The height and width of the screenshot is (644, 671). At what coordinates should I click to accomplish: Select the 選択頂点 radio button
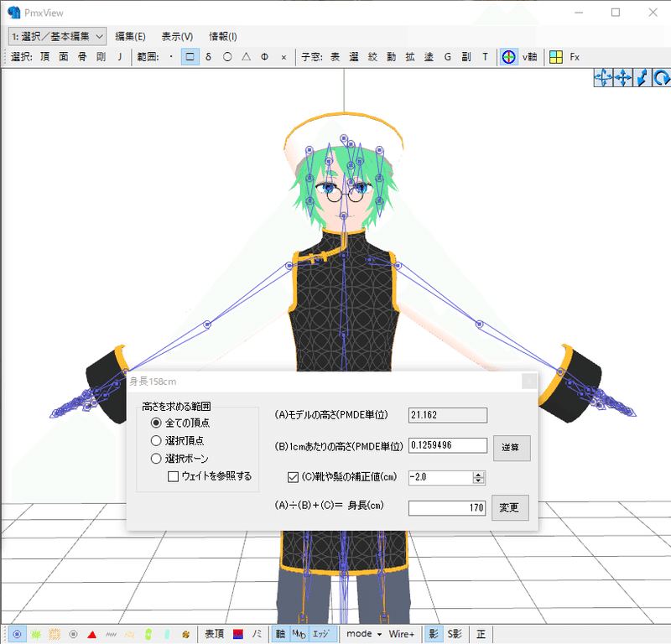coord(156,441)
